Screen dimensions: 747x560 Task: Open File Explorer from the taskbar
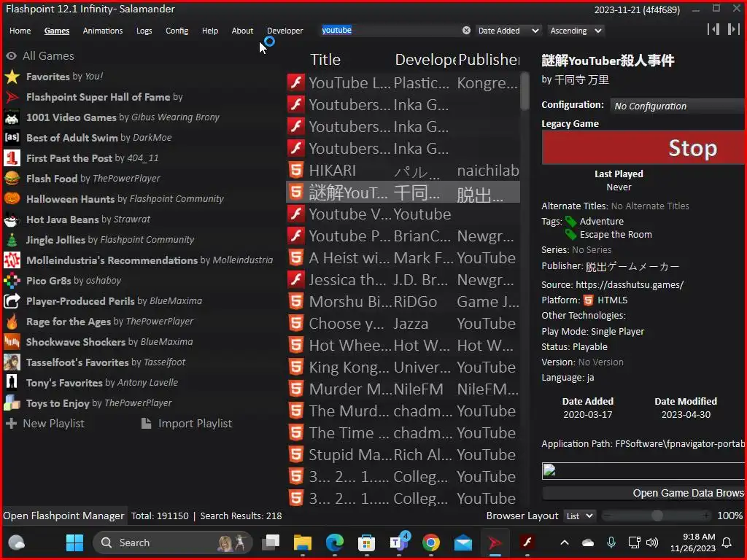(303, 542)
